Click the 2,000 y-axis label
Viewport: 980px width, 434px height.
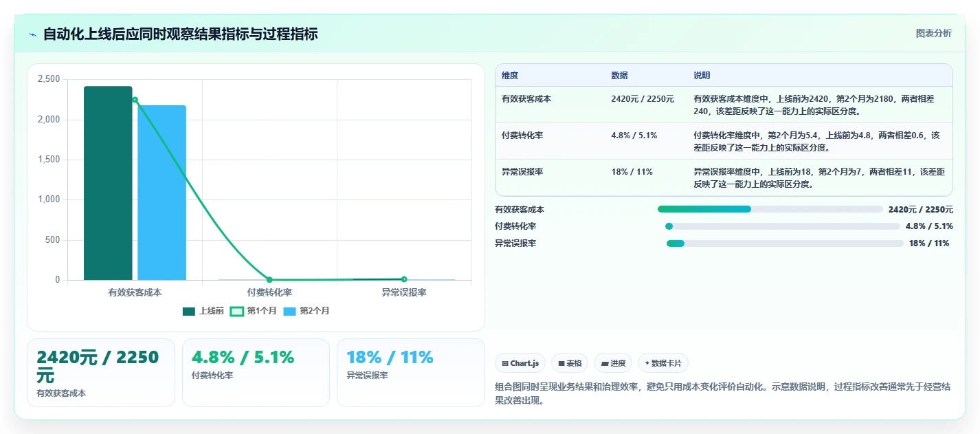tap(49, 120)
